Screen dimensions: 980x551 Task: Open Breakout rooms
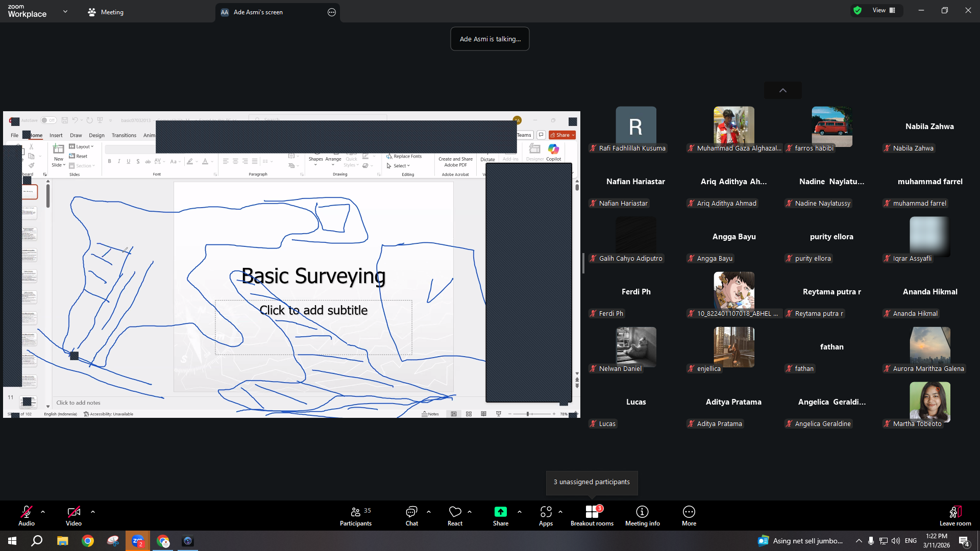592,516
